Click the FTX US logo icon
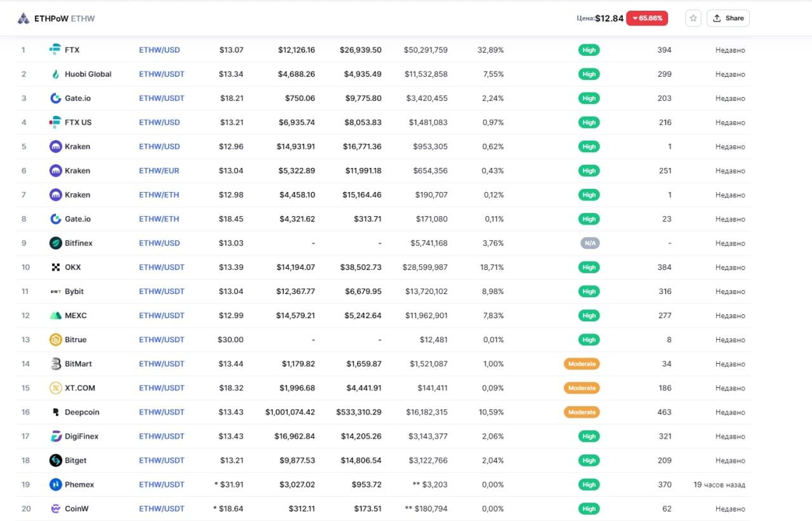 55,122
